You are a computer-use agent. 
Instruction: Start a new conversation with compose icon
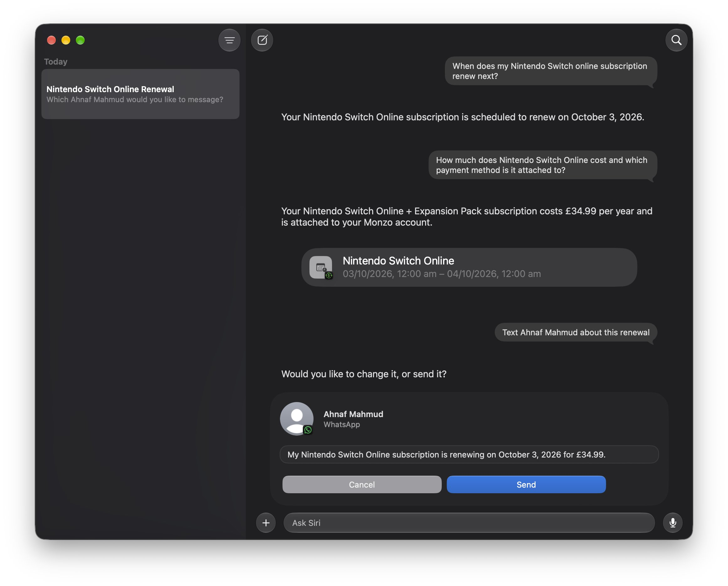coord(262,40)
